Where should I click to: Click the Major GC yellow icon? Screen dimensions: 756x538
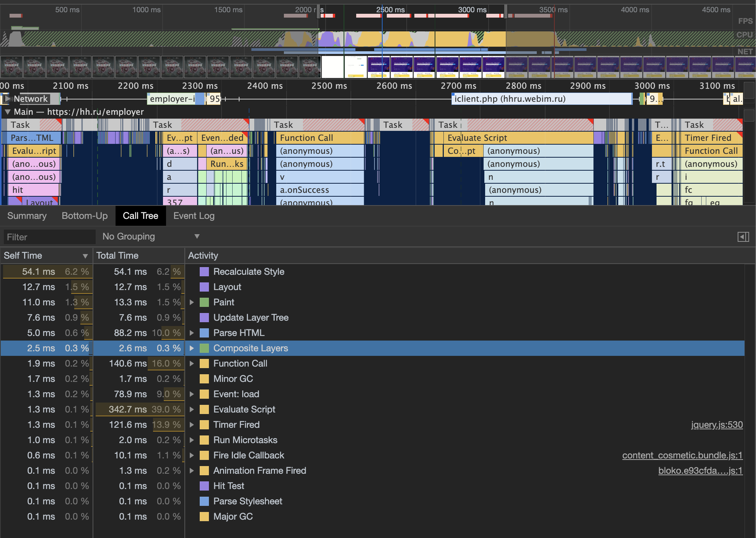(204, 517)
